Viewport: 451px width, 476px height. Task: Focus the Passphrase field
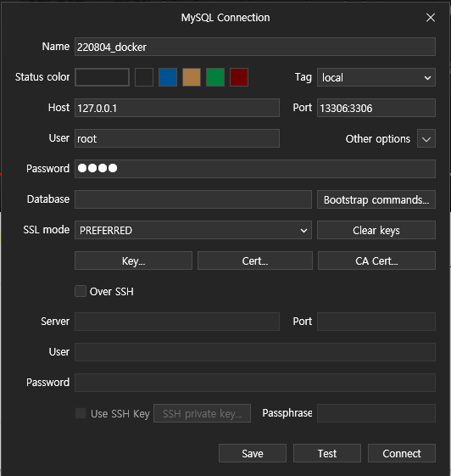(x=376, y=413)
